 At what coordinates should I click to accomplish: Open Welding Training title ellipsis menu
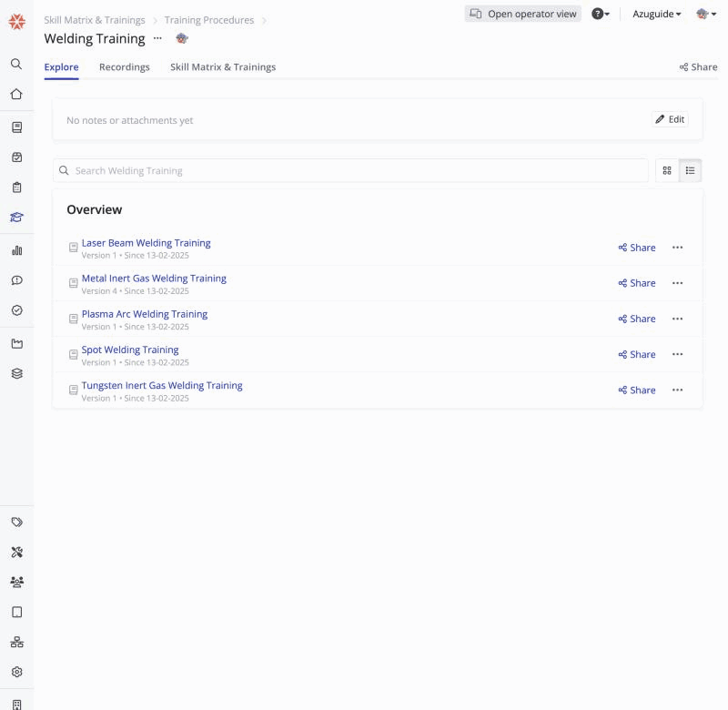pyautogui.click(x=157, y=38)
